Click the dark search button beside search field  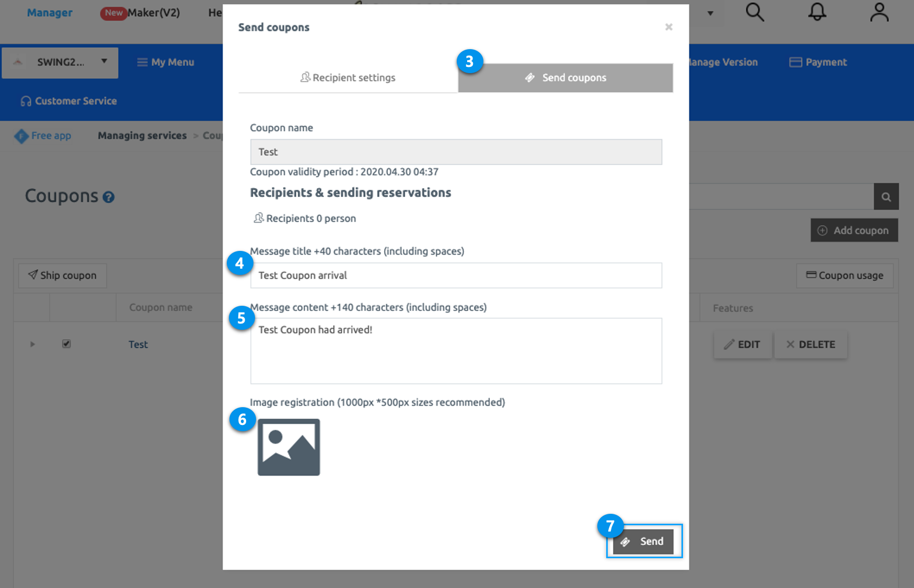tap(886, 197)
